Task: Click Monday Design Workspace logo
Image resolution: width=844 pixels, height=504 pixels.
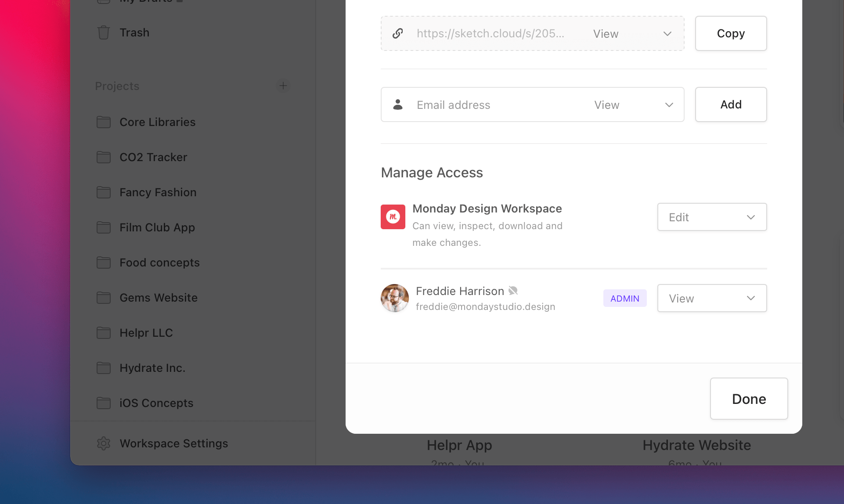Action: click(393, 217)
